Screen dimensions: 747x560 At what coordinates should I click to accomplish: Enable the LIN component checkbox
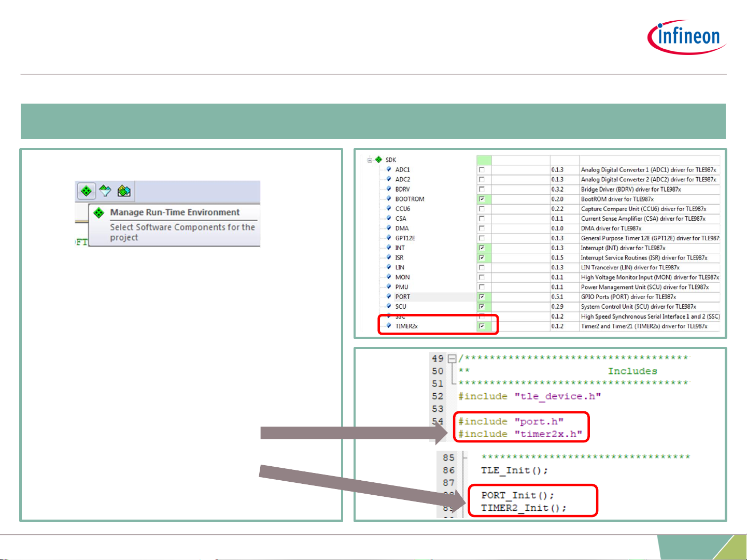[x=482, y=267]
